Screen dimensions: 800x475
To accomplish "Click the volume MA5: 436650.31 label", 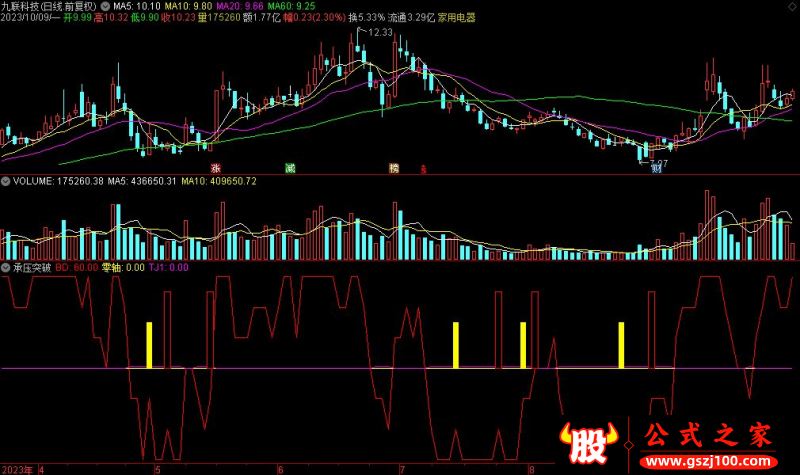I will 142,181.
